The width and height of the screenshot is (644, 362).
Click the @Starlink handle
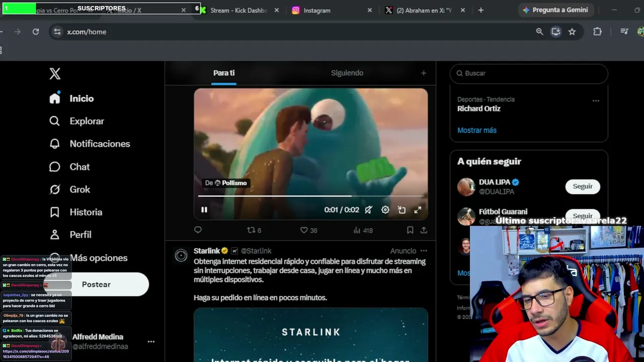[x=256, y=251]
